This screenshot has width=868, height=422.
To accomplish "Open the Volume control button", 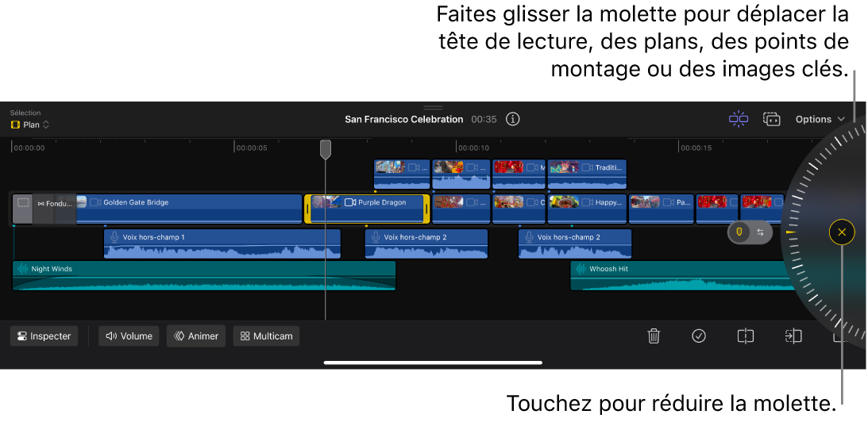I will (x=129, y=336).
